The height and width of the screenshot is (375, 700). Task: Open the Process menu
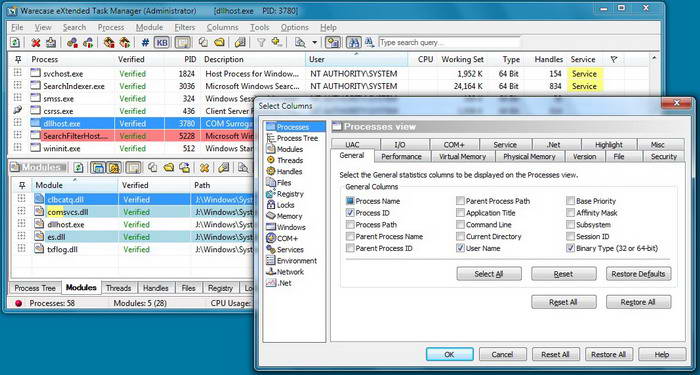point(111,27)
